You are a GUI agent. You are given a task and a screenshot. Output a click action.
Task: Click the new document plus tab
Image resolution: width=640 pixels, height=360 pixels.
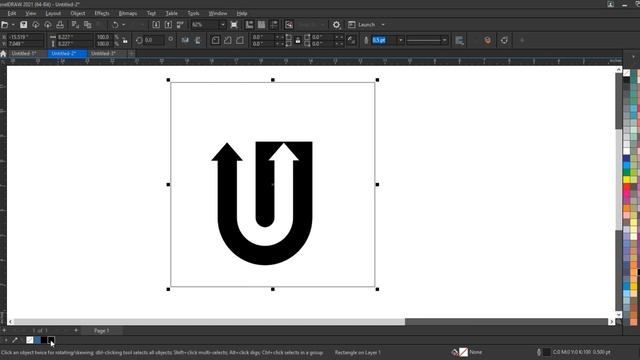pos(131,53)
